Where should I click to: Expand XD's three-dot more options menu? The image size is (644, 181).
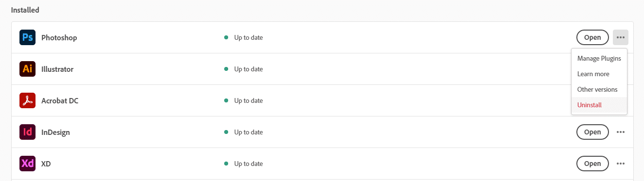[621, 164]
